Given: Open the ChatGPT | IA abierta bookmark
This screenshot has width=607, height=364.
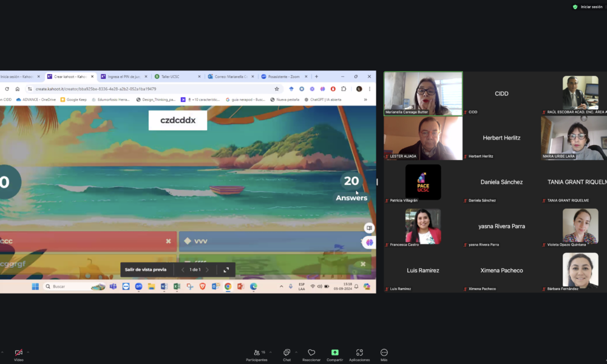Looking at the screenshot, I should coord(323,100).
